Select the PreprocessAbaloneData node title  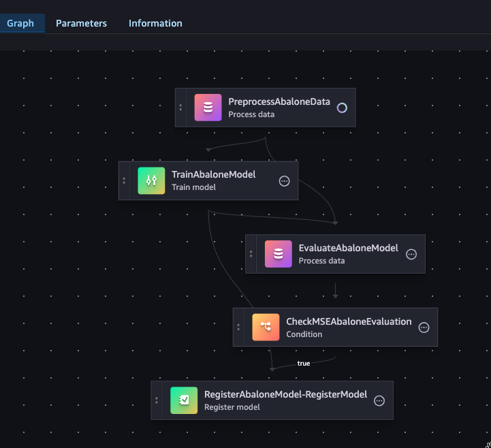coord(279,101)
